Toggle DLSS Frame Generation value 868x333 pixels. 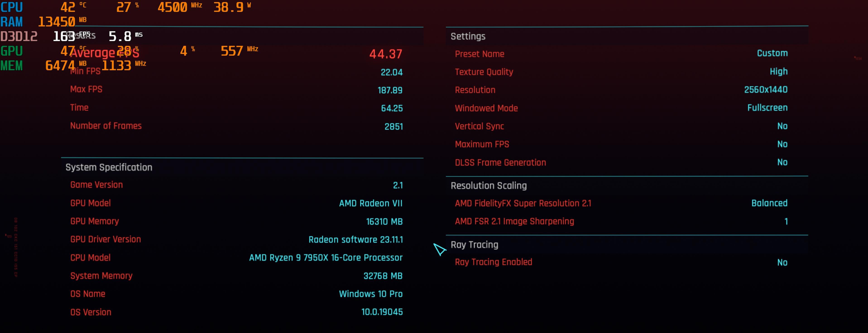[x=782, y=162]
